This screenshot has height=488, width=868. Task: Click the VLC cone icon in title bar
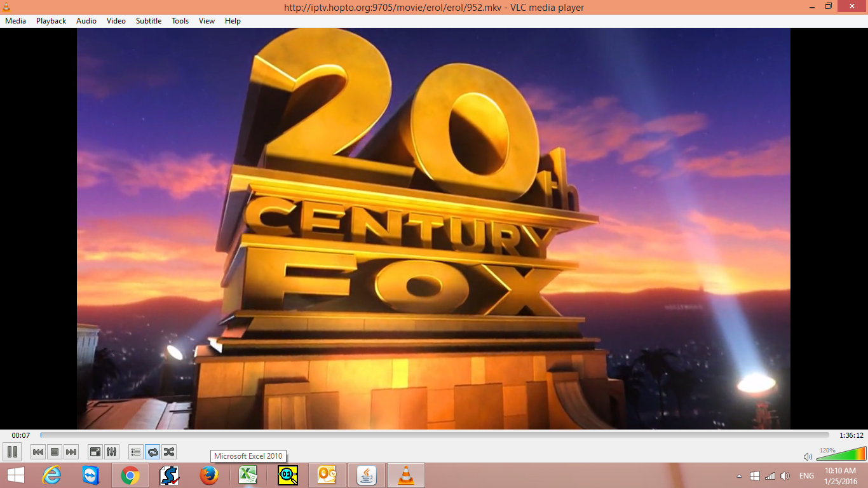tap(6, 6)
